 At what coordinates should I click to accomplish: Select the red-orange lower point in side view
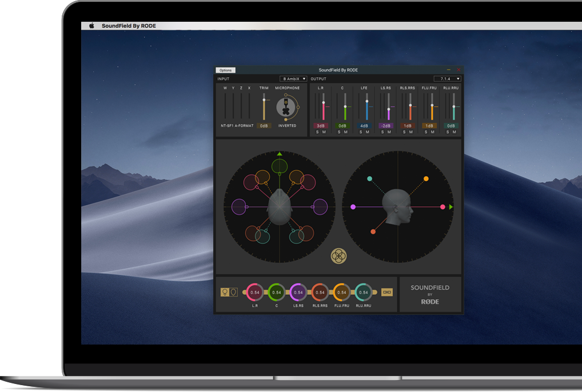[373, 232]
